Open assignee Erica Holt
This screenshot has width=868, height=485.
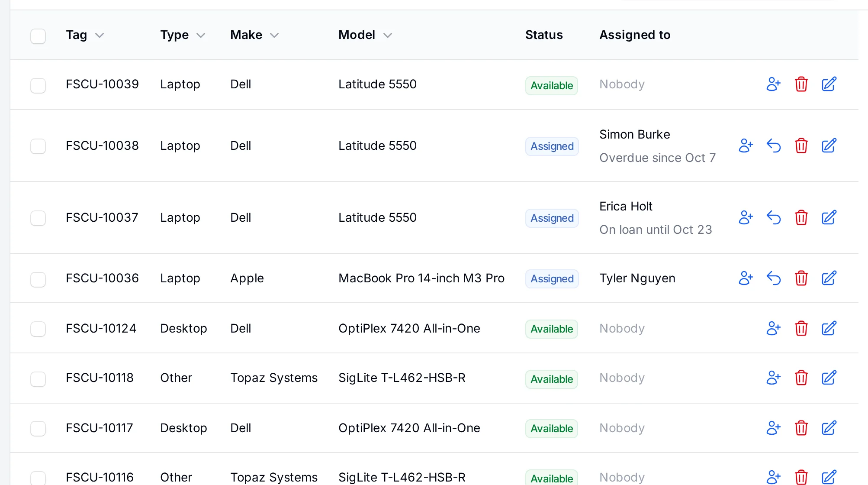(x=626, y=206)
